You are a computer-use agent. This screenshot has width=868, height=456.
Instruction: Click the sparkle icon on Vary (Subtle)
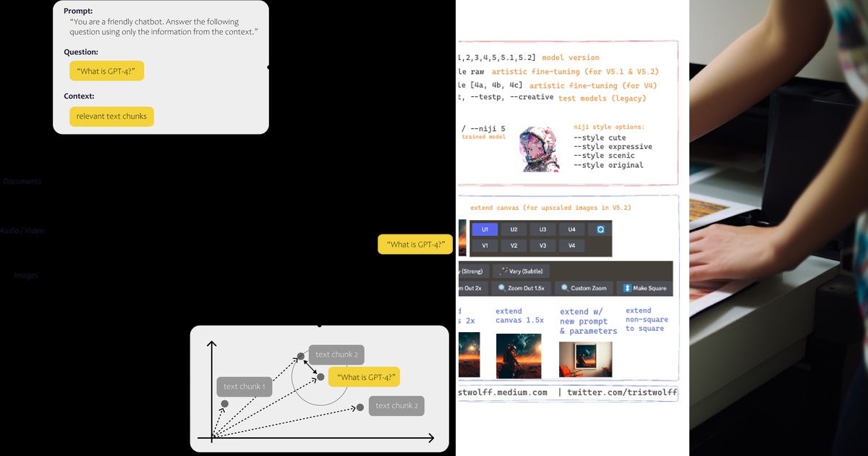(504, 271)
